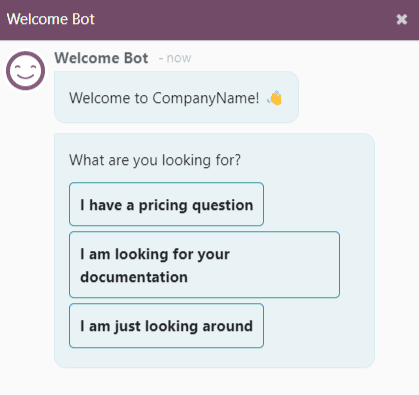419x395 pixels.
Task: Click the empty area of the purple header bar
Action: point(243,19)
